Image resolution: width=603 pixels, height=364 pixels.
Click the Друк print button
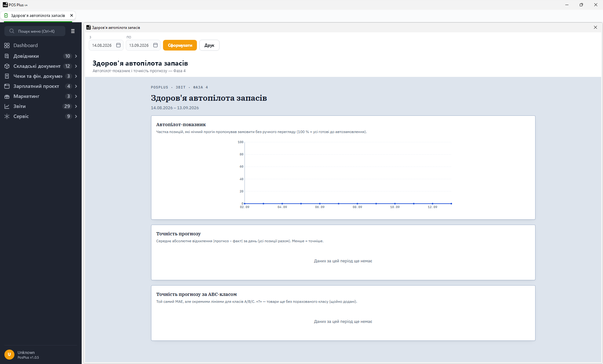point(209,45)
